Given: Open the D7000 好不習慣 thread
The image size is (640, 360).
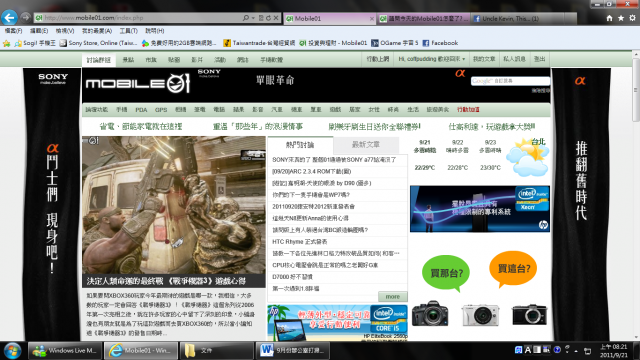Looking at the screenshot, I should pyautogui.click(x=292, y=277).
